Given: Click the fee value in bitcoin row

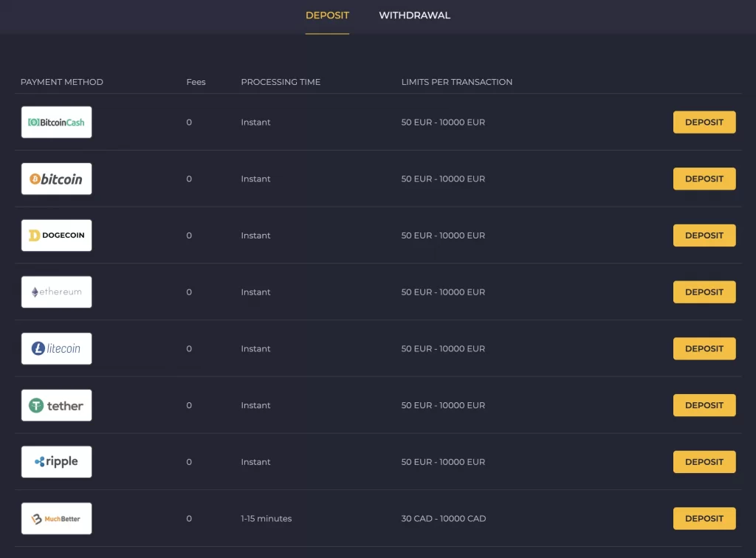Looking at the screenshot, I should [x=189, y=179].
